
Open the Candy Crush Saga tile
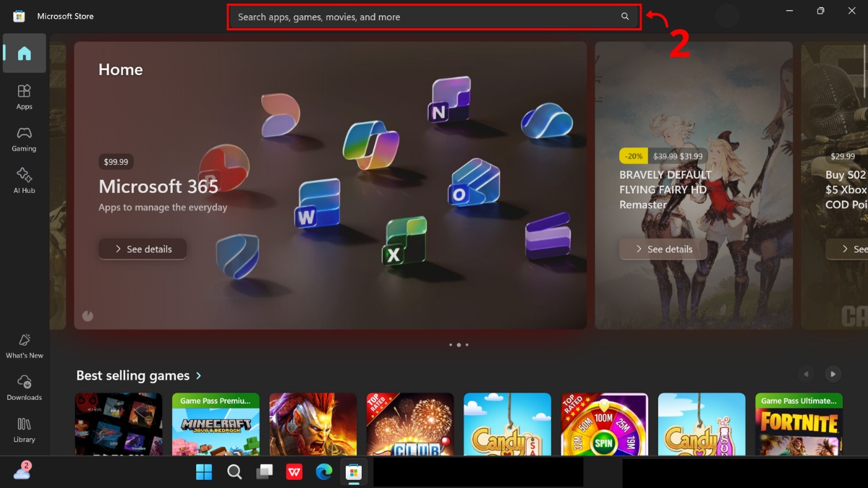tap(507, 424)
